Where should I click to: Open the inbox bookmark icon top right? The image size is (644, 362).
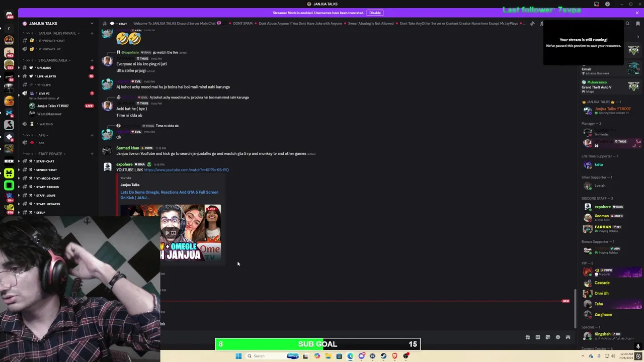click(637, 23)
